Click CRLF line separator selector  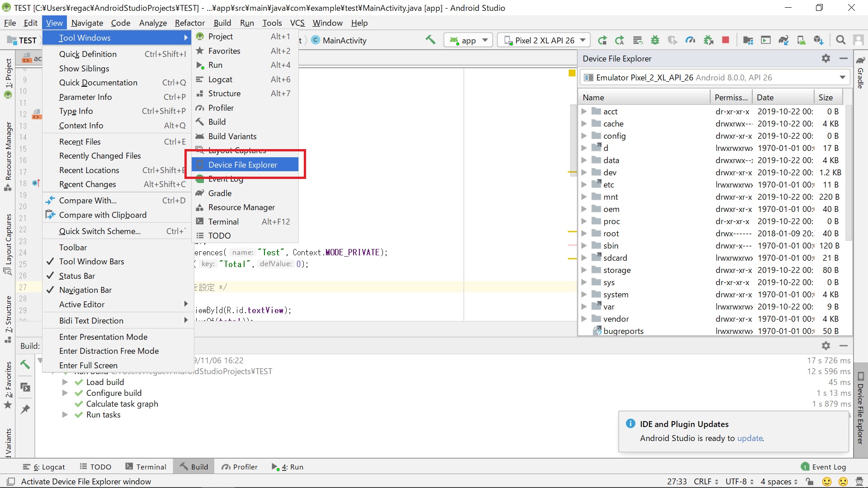coord(706,482)
